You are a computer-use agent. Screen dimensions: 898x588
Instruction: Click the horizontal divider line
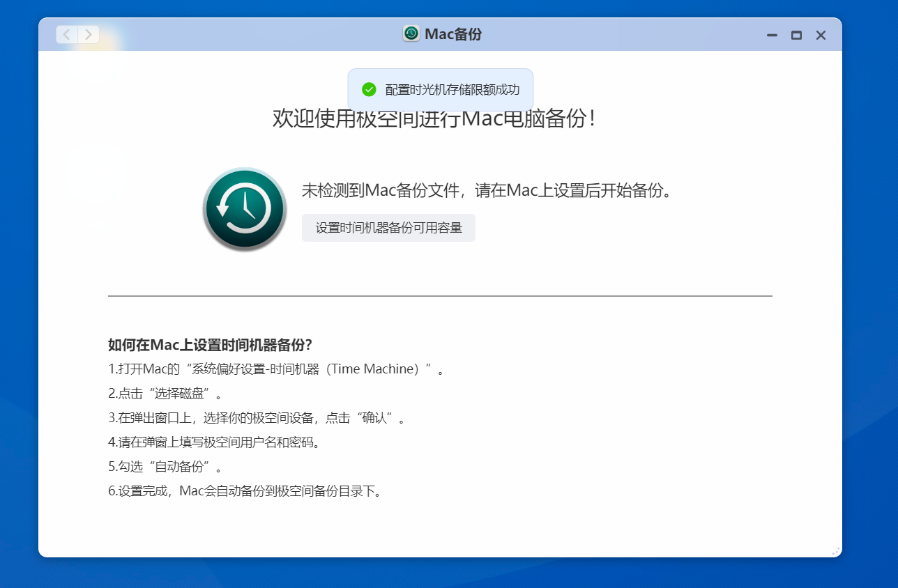click(440, 295)
